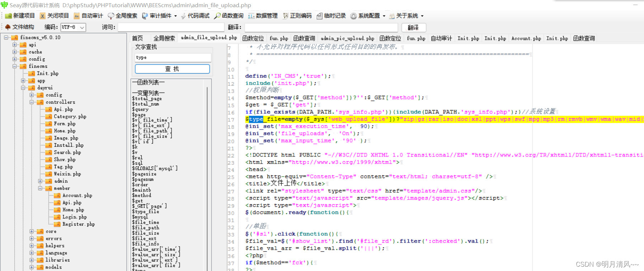Click the 翻译 button
The height and width of the screenshot is (271, 644).
[413, 27]
